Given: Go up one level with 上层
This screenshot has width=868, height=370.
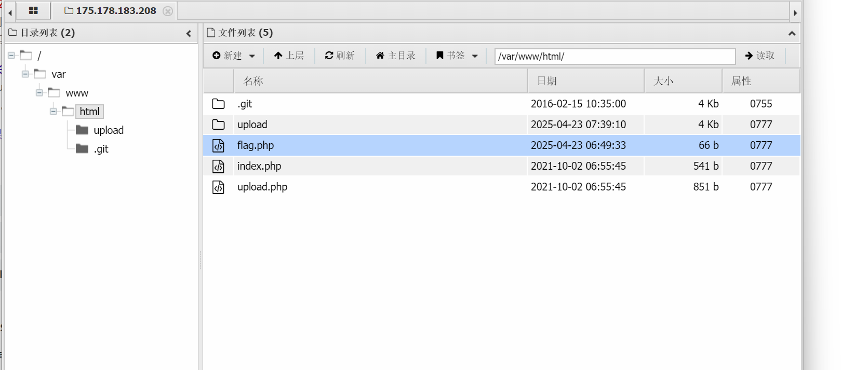Looking at the screenshot, I should tap(289, 56).
